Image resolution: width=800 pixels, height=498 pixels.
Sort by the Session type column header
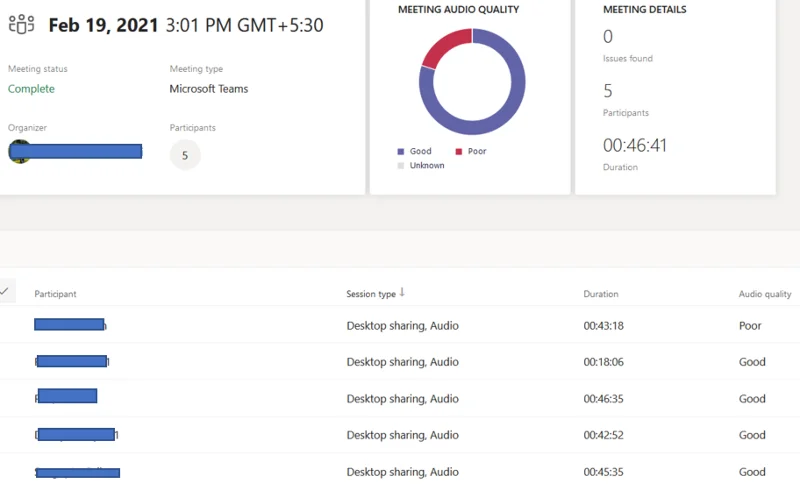point(371,294)
